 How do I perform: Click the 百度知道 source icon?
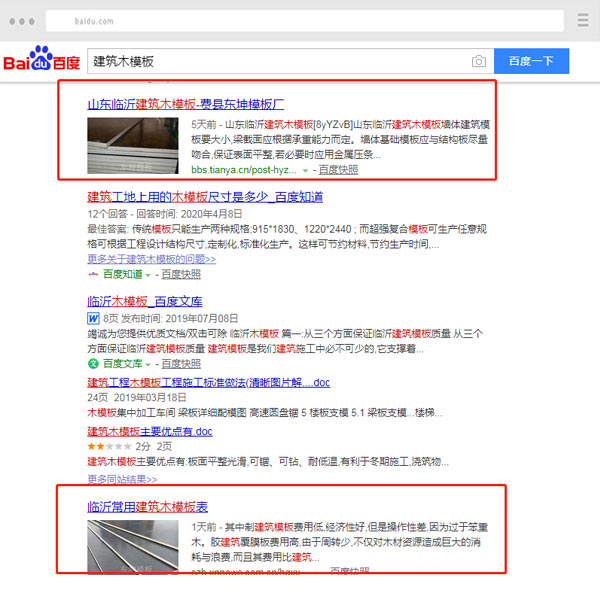[x=93, y=274]
